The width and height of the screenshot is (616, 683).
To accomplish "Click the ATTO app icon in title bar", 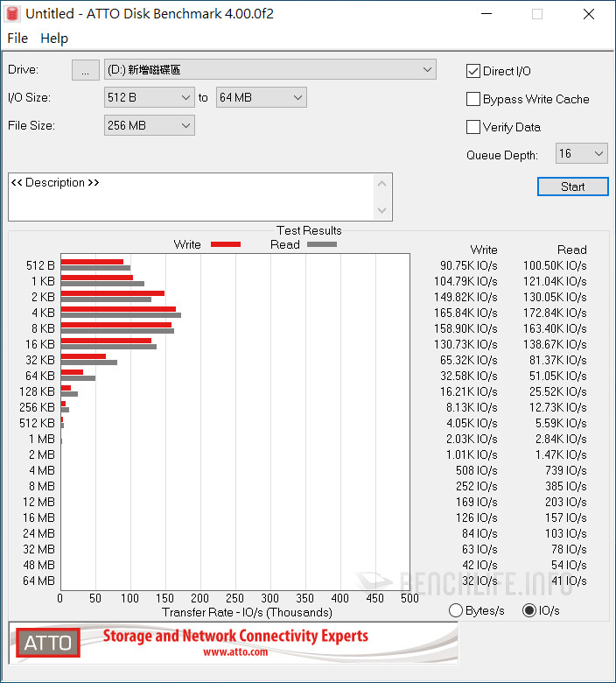I will 13,14.
